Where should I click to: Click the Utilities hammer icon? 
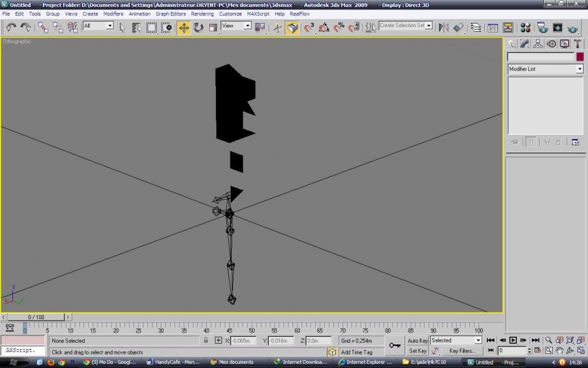578,44
